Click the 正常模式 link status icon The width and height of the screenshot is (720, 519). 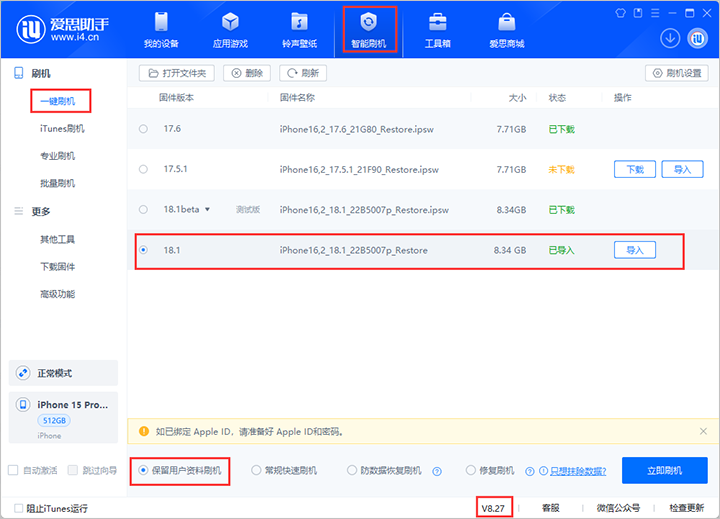click(x=23, y=373)
